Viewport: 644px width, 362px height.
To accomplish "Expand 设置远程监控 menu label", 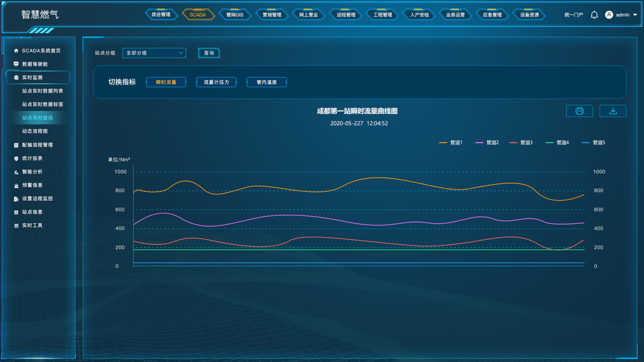I will [x=37, y=198].
